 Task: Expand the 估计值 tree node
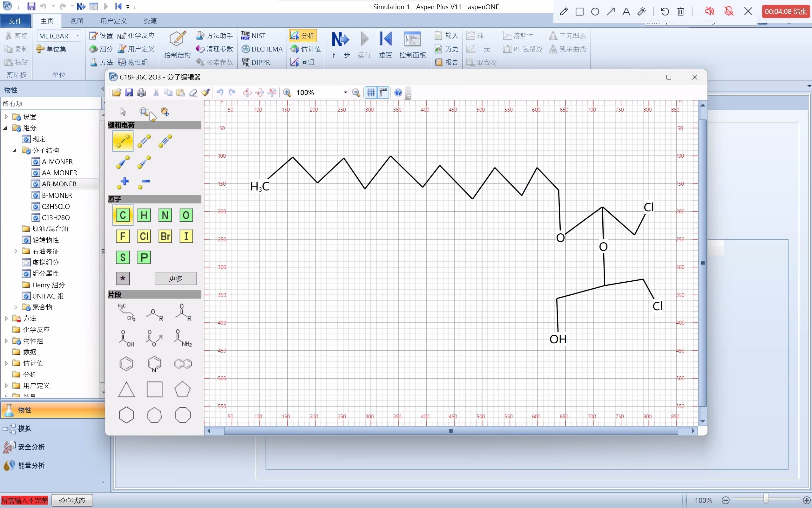coord(6,363)
